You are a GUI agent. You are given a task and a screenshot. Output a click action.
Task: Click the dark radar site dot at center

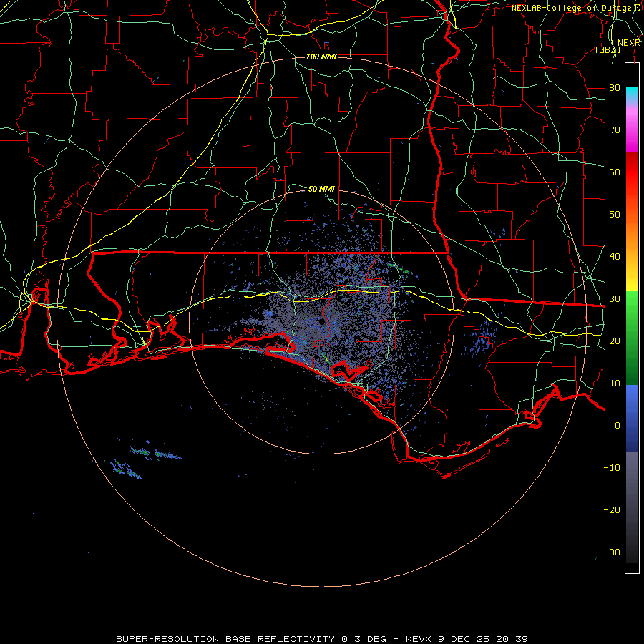tap(321, 321)
